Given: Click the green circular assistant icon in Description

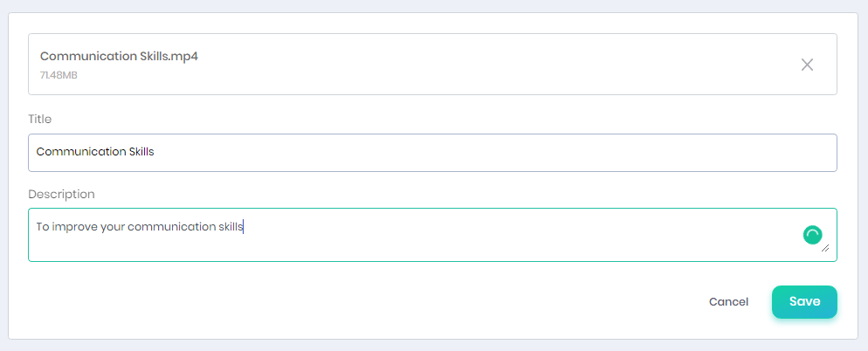Looking at the screenshot, I should coord(813,235).
